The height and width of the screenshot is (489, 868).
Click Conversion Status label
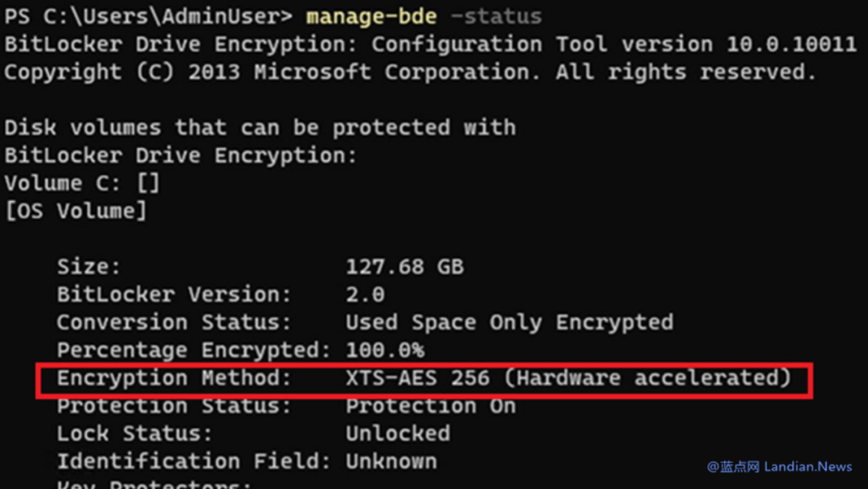pyautogui.click(x=174, y=323)
